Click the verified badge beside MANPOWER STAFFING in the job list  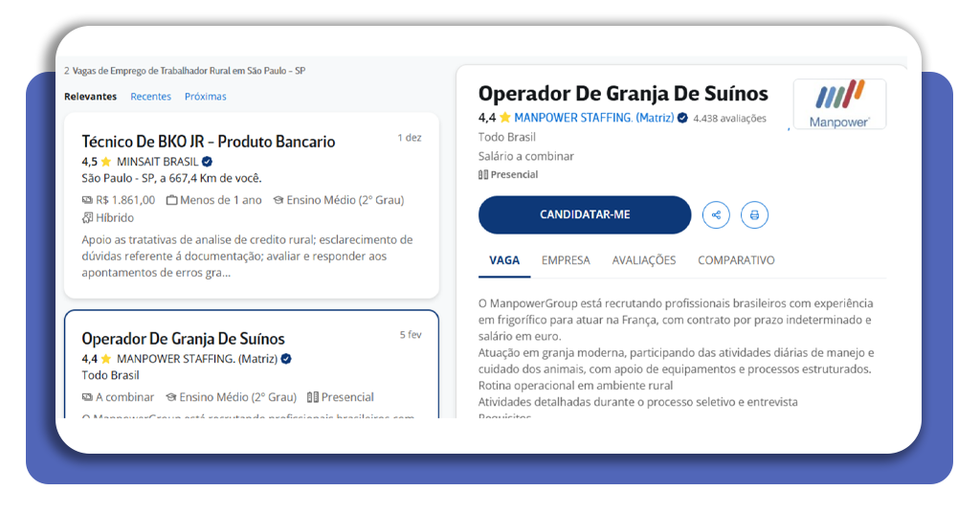(x=286, y=359)
